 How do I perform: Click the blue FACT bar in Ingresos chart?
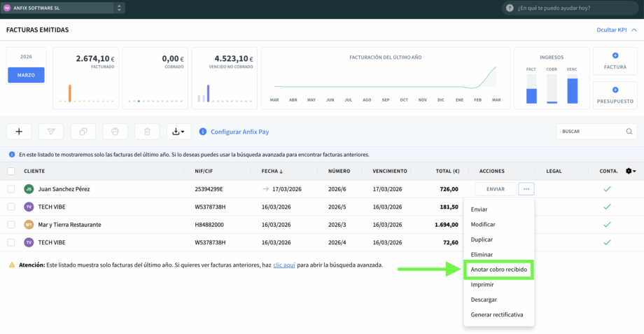(531, 96)
